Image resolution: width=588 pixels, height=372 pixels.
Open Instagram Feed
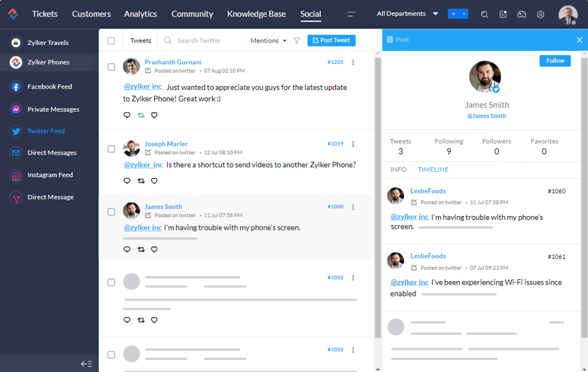click(49, 175)
